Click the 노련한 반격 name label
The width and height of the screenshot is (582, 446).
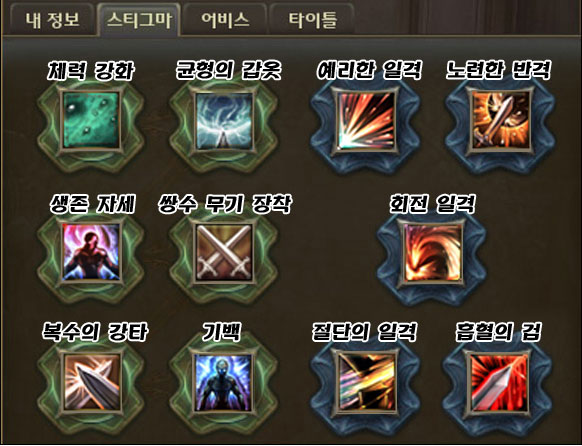pyautogui.click(x=498, y=70)
